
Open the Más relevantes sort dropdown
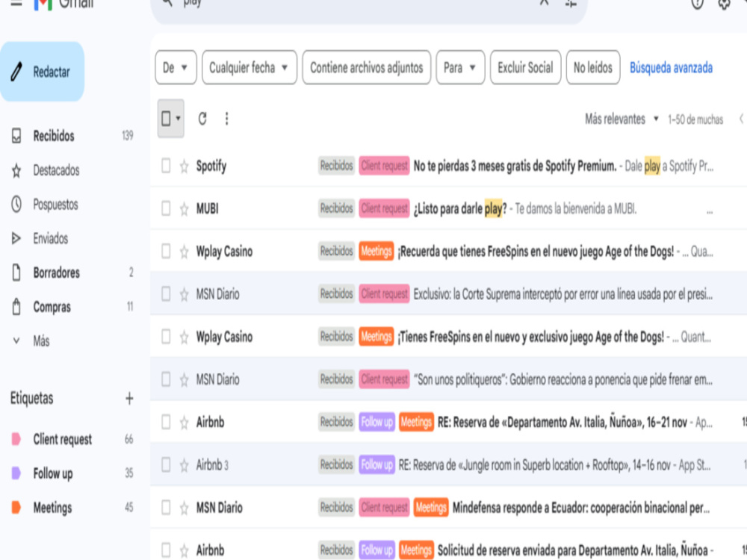(622, 119)
